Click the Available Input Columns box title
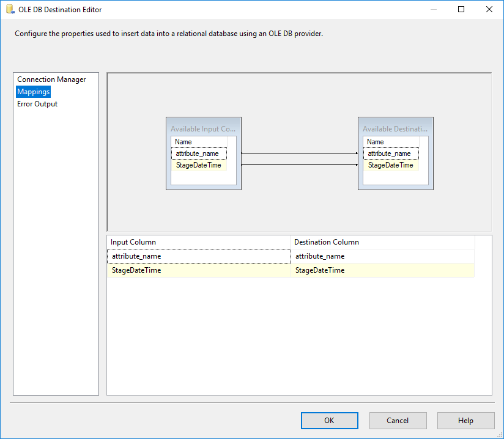Screen dimensions: 504x439 [203, 128]
